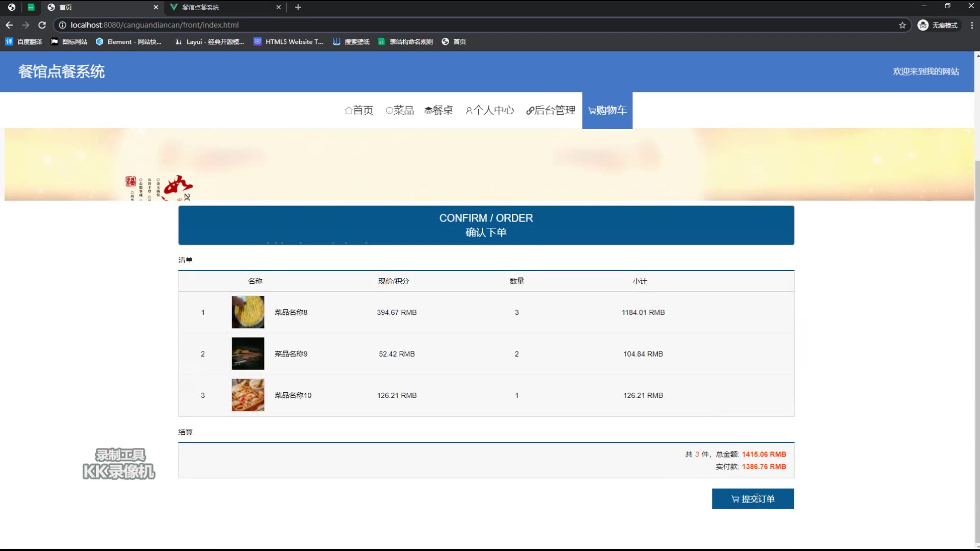Viewport: 980px width, 551px height.
Task: Select the 购物车 nav tab
Action: (607, 110)
